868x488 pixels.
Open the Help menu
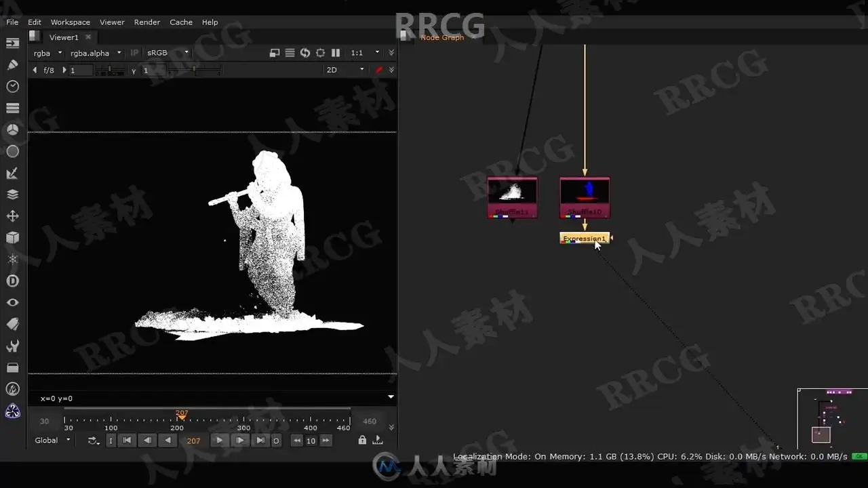click(x=210, y=22)
